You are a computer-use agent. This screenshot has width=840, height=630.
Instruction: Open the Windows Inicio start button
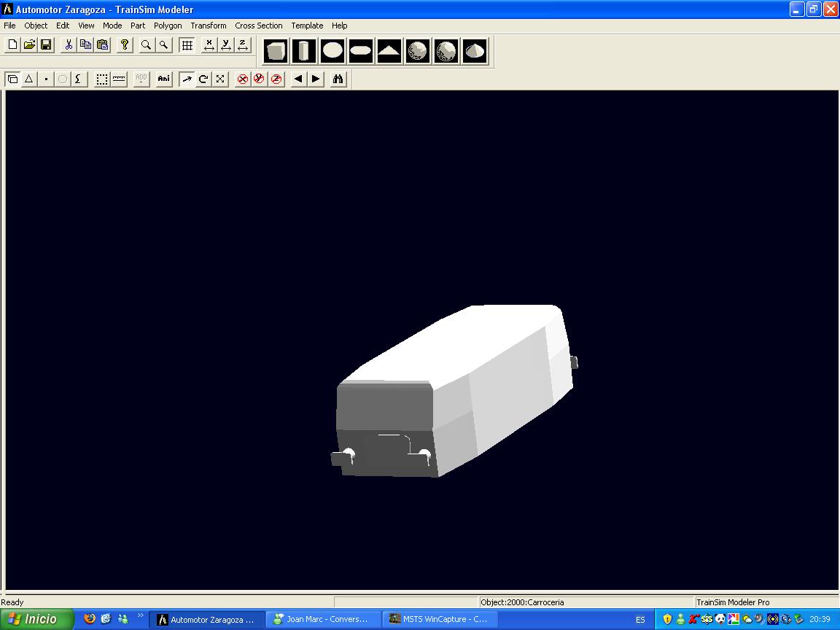(x=36, y=619)
